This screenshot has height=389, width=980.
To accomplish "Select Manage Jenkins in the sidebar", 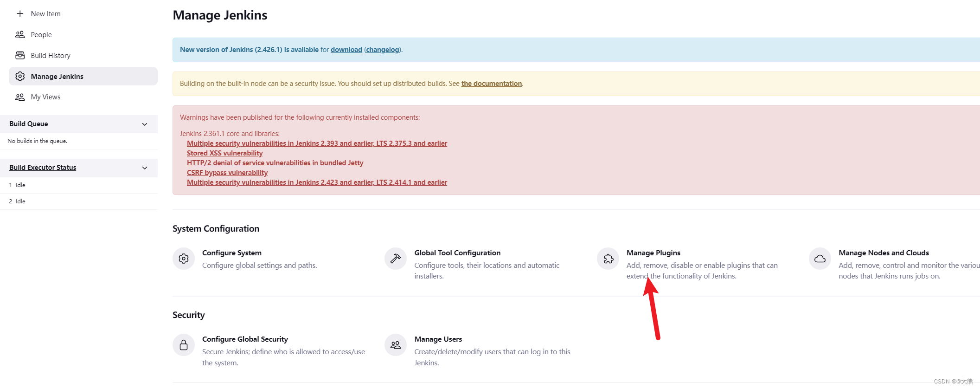I will [83, 76].
